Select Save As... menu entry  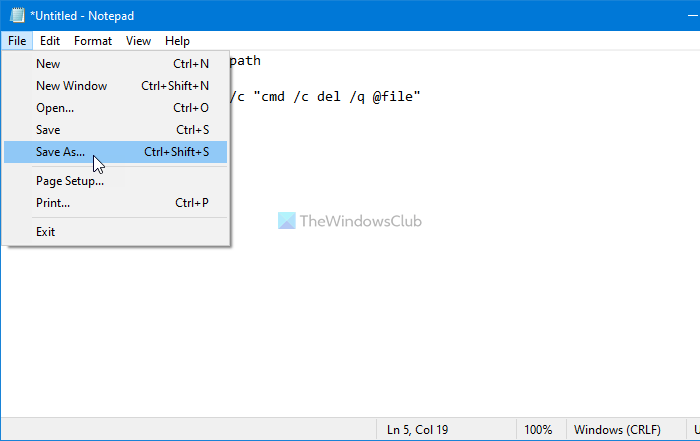[116, 152]
